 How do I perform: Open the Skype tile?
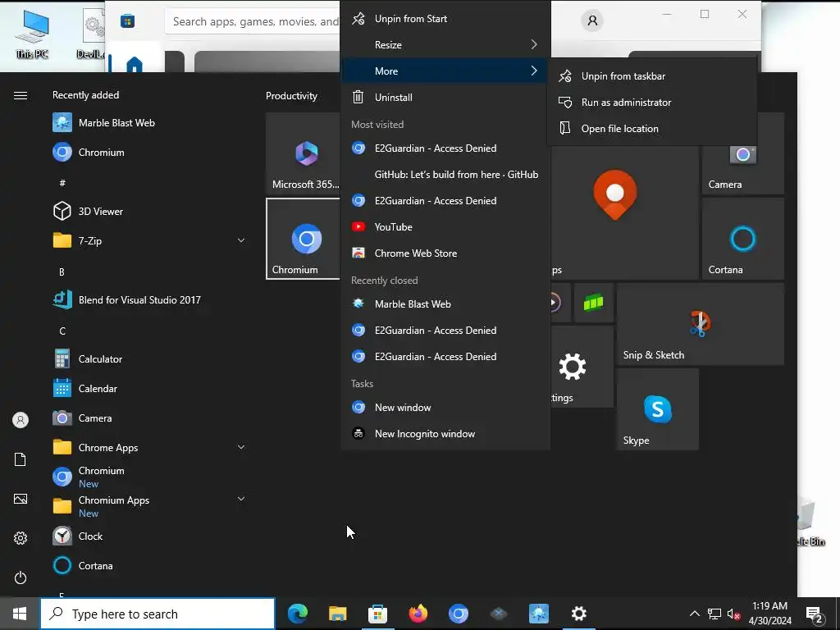pyautogui.click(x=658, y=409)
